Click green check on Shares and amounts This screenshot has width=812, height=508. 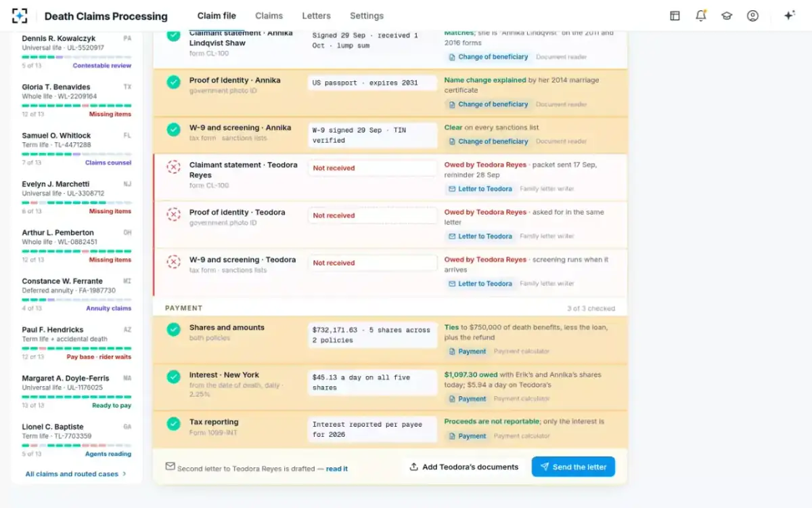[x=174, y=329]
